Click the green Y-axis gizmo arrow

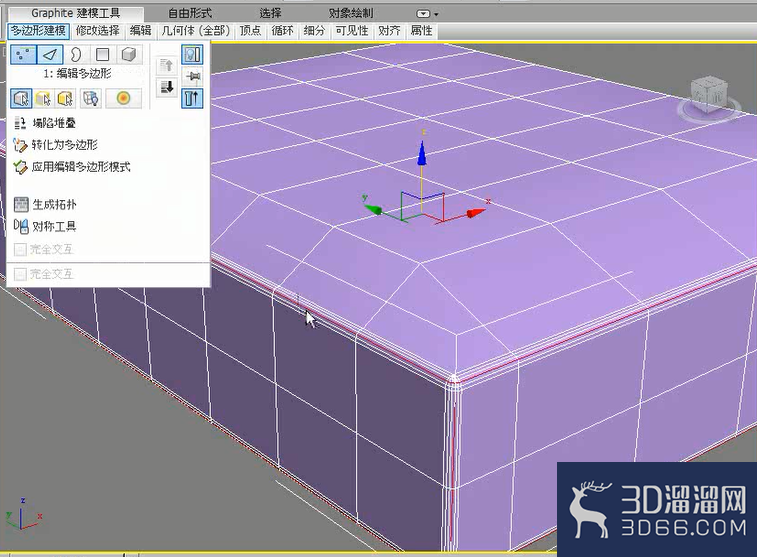373,209
